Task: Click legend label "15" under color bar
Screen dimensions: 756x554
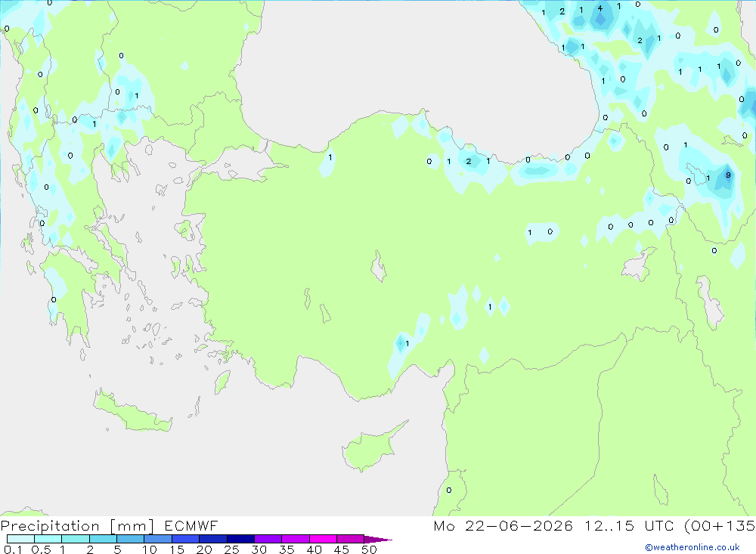Action: coord(177,549)
